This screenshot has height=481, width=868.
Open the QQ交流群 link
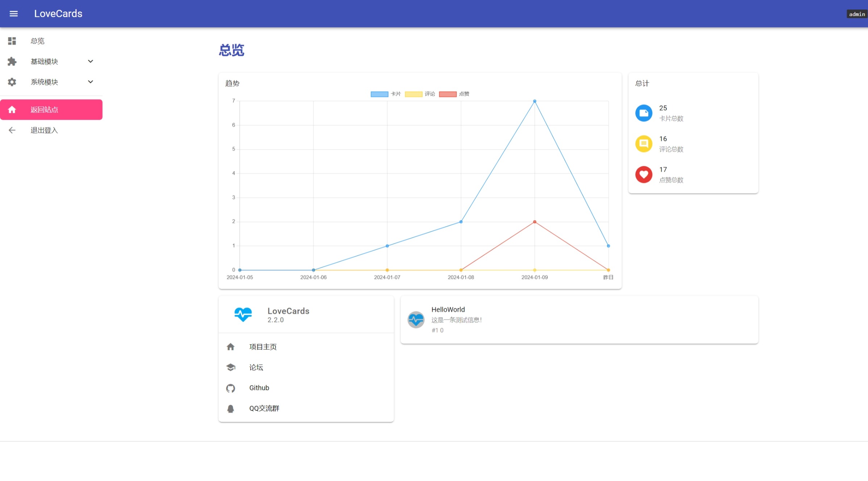click(264, 409)
